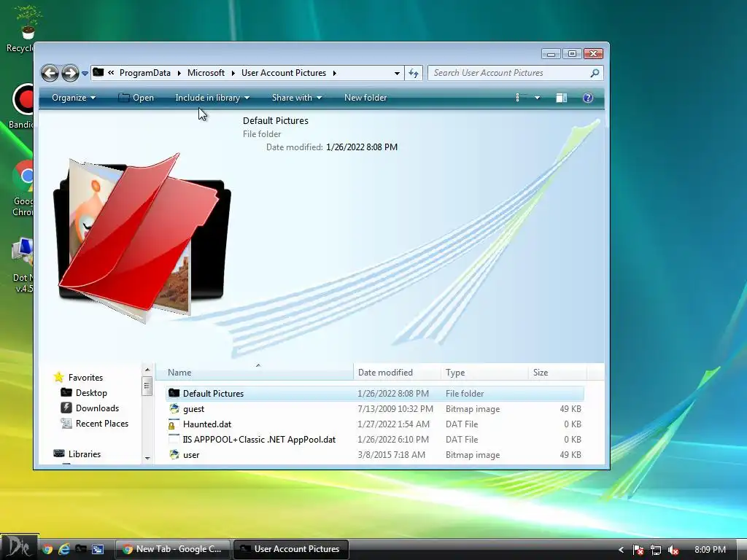Go back with the Back arrow button
This screenshot has width=747, height=560.
pyautogui.click(x=50, y=73)
